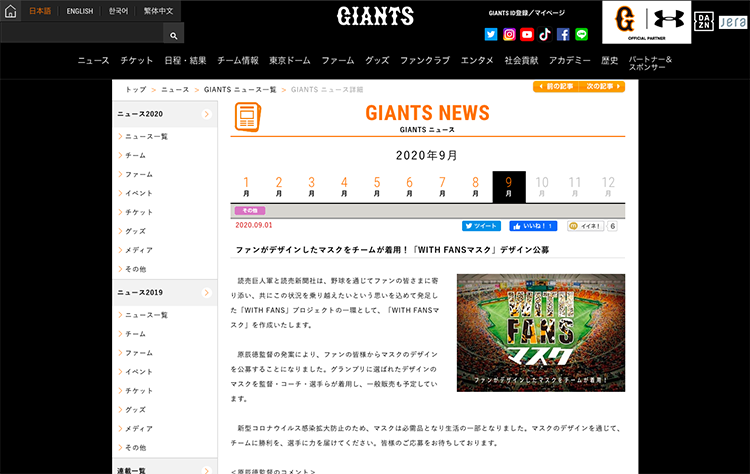The width and height of the screenshot is (750, 474).
Task: Expand the ニュース2019 sidebar section arrow
Action: (x=207, y=292)
